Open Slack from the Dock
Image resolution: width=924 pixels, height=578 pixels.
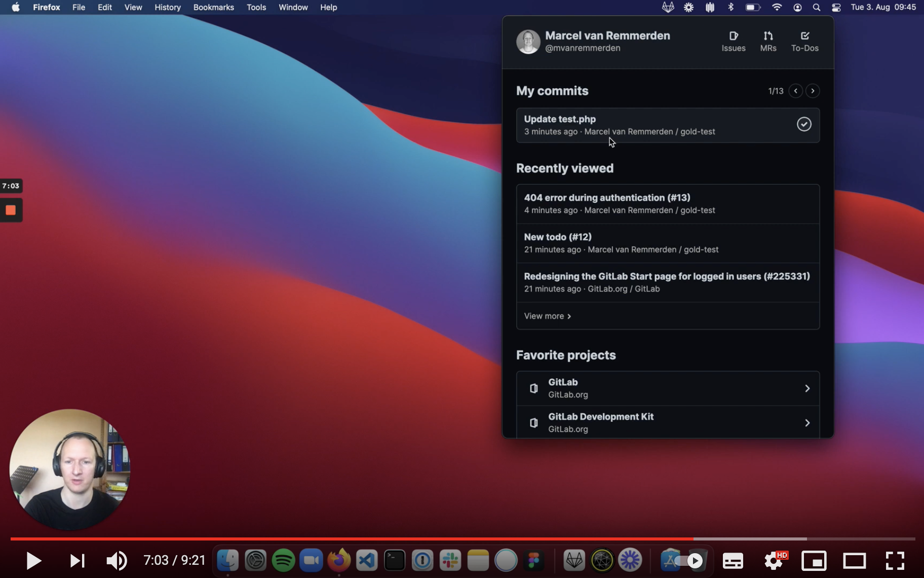[x=450, y=560]
